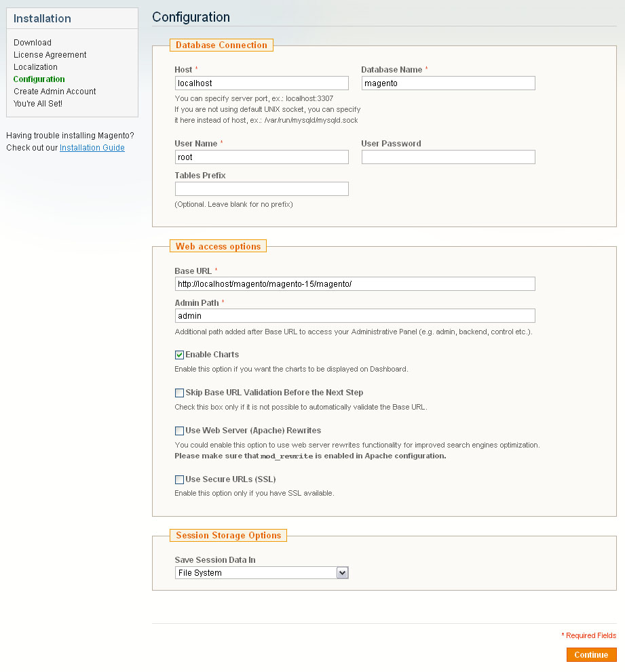
Task: Click inside the Base URL field
Action: click(x=355, y=284)
